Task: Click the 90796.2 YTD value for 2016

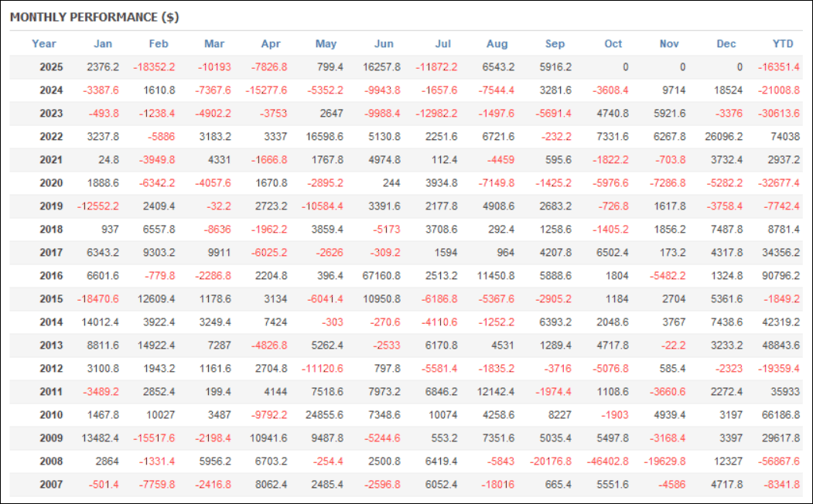Action: click(x=780, y=276)
